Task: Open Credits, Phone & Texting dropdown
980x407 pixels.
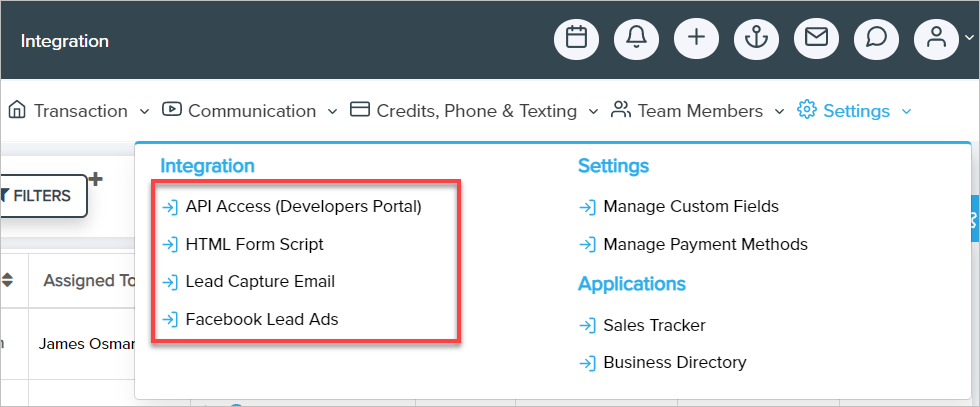Action: pyautogui.click(x=475, y=111)
